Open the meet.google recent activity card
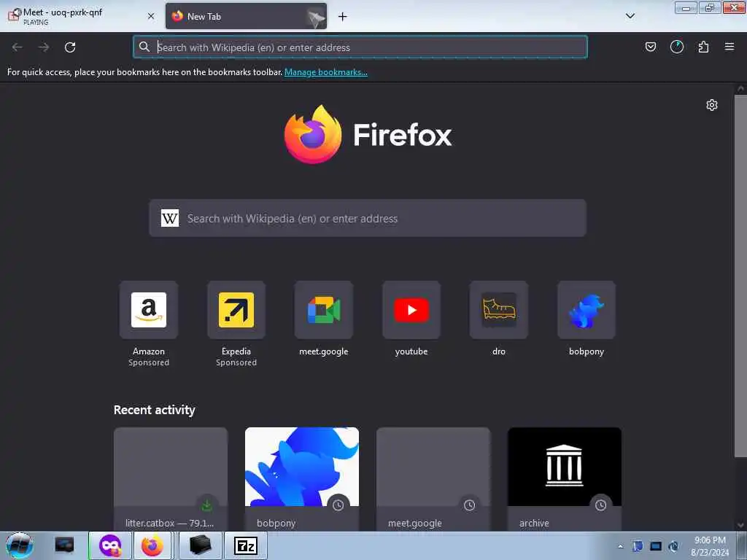 [x=433, y=479]
